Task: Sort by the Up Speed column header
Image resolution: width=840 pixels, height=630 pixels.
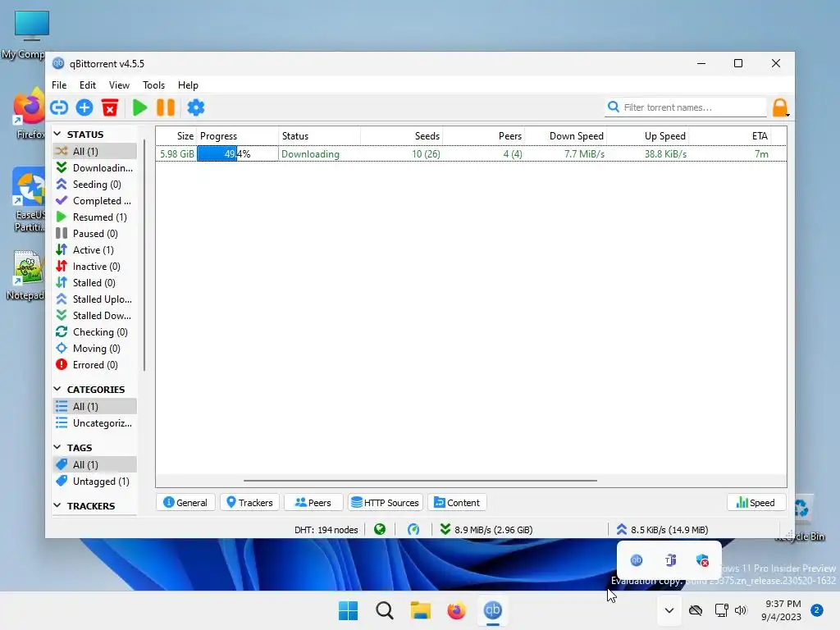Action: 648,136
